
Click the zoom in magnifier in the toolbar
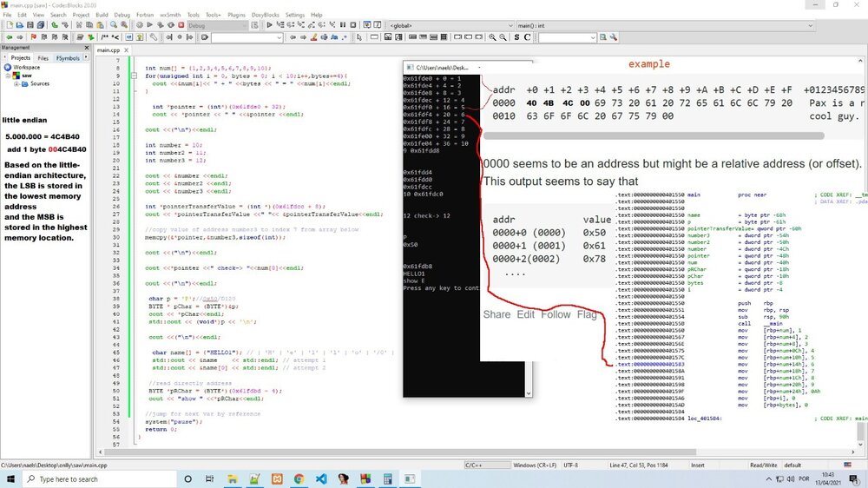[491, 38]
